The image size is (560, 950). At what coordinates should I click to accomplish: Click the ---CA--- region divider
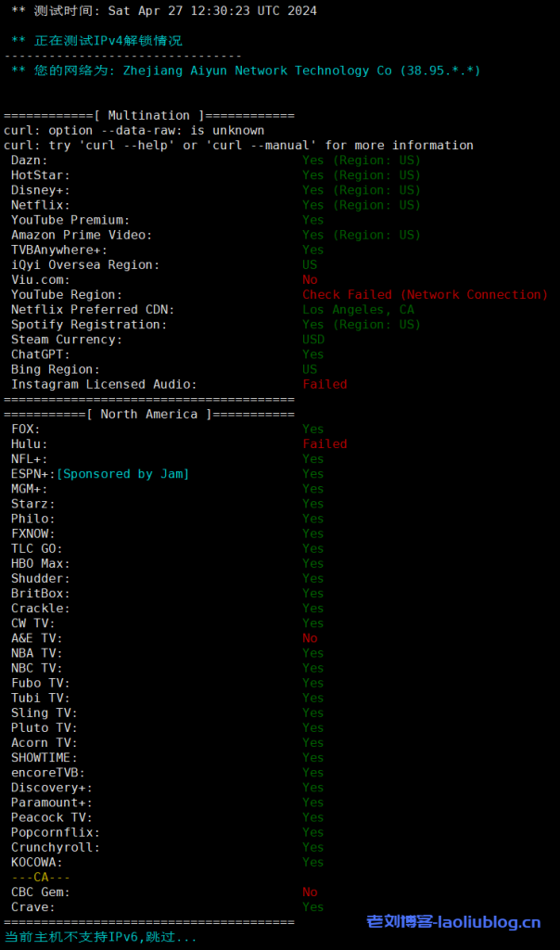tap(41, 878)
